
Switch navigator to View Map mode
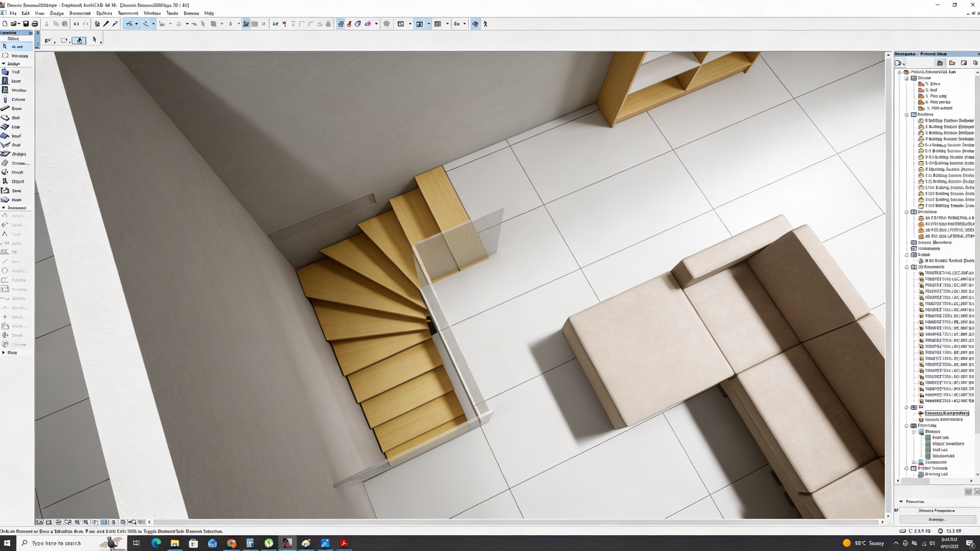(x=952, y=63)
